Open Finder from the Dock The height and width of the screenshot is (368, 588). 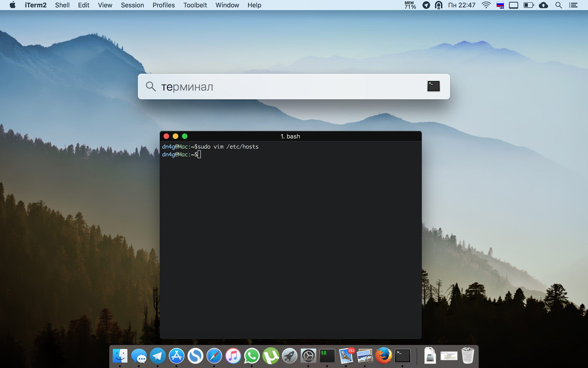[120, 356]
